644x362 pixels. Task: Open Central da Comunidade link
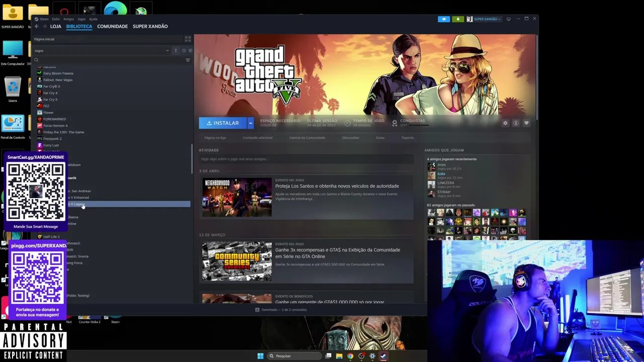point(307,138)
